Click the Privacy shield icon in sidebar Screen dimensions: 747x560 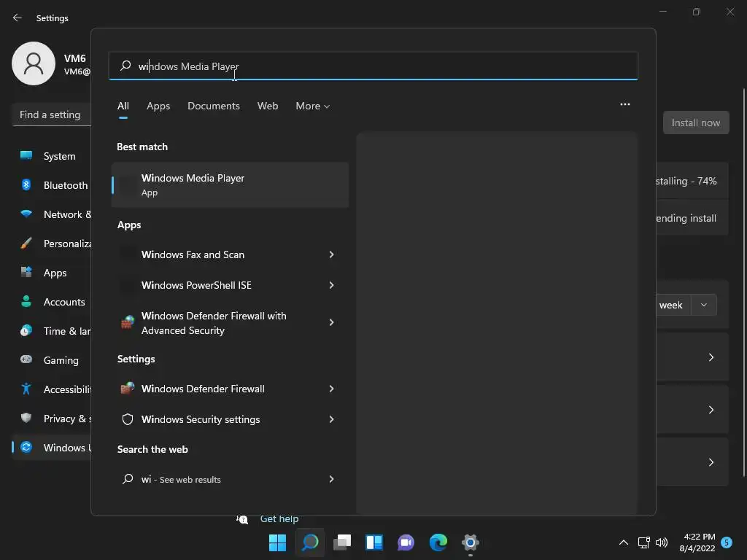(x=26, y=418)
